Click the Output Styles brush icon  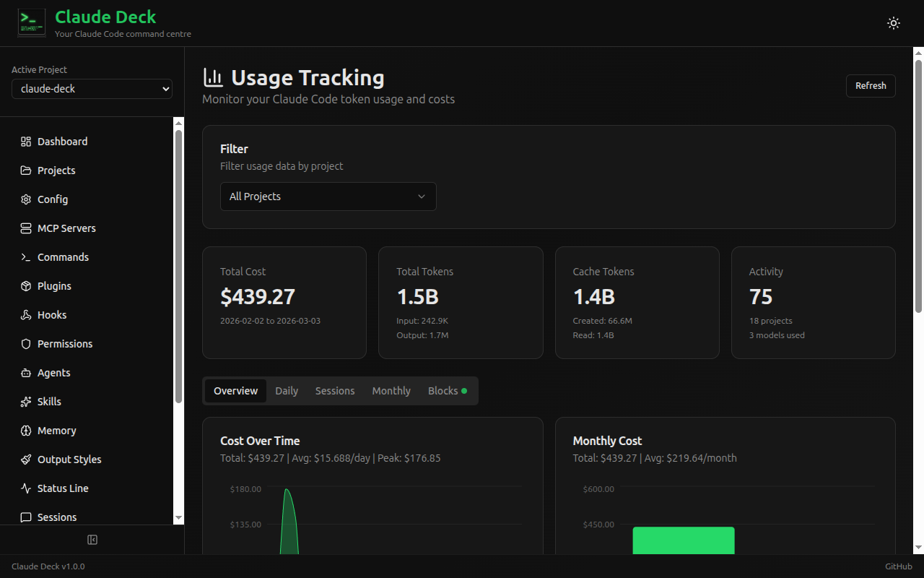[x=25, y=459]
